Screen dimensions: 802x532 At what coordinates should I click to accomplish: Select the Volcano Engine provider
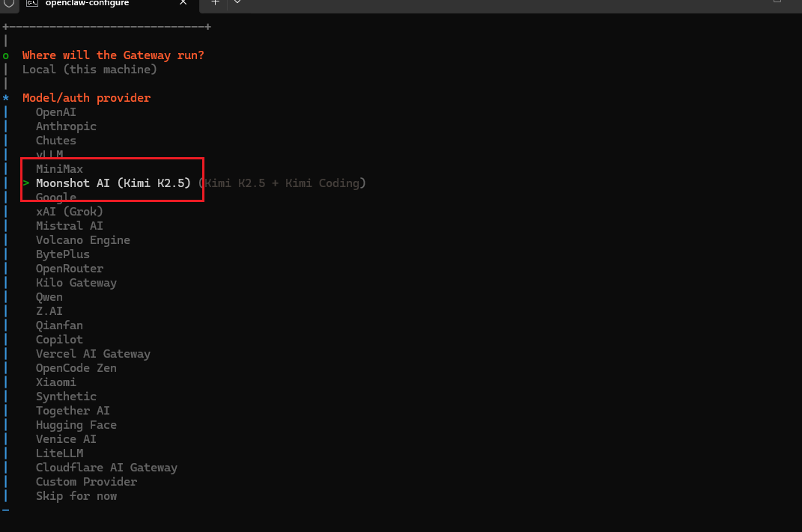(x=83, y=239)
